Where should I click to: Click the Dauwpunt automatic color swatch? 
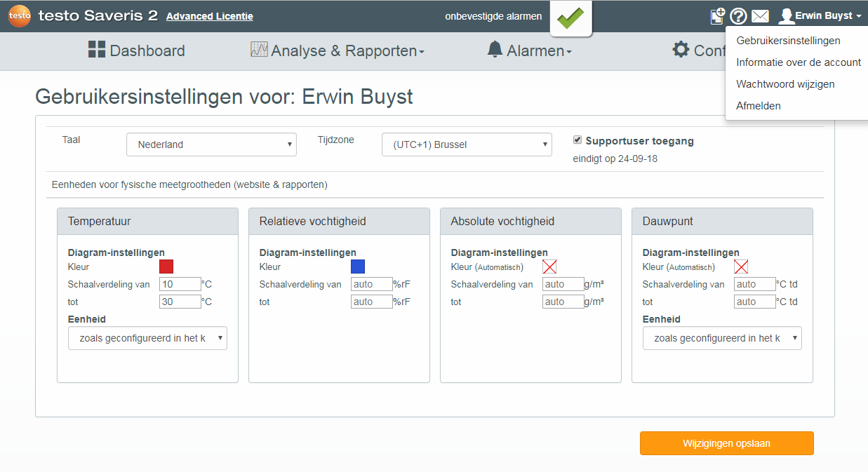pyautogui.click(x=741, y=267)
